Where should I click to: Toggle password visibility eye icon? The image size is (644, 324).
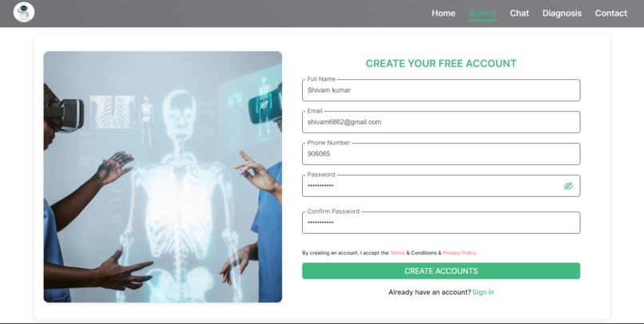[568, 186]
